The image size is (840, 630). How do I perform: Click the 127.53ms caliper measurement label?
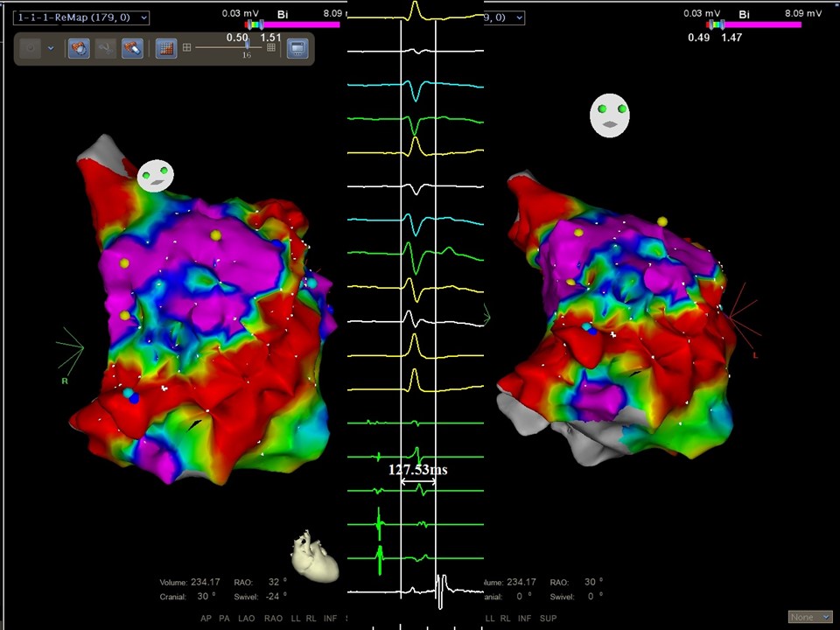click(x=418, y=470)
